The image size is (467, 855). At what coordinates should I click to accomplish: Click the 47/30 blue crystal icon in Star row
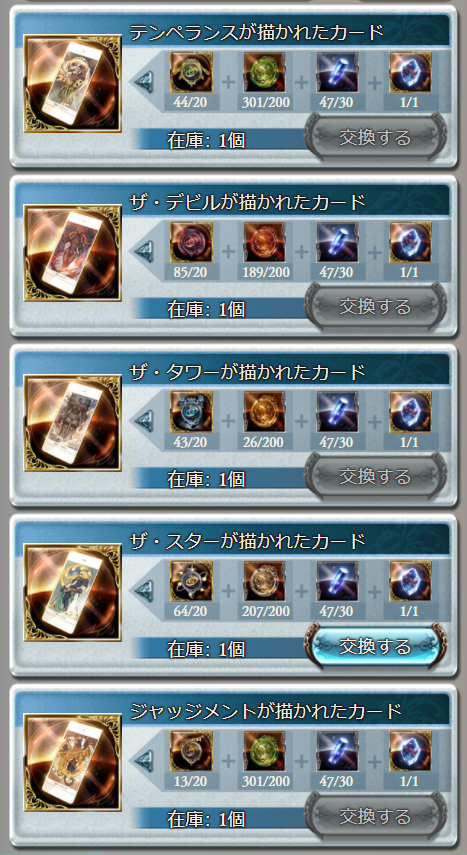338,581
